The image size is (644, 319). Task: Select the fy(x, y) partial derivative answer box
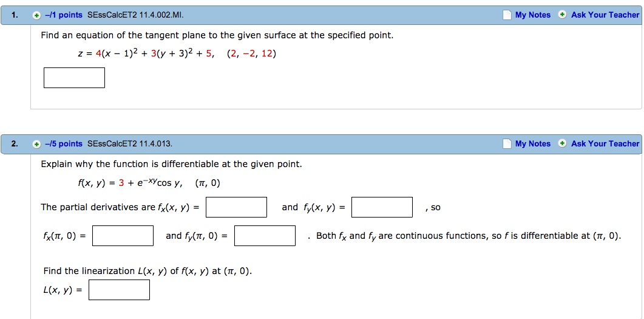coord(382,207)
